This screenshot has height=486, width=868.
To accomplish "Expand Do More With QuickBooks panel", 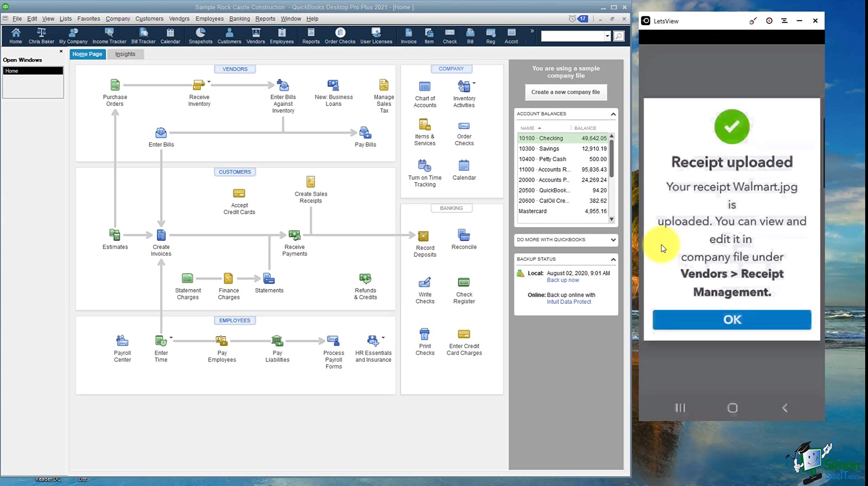I will [x=613, y=240].
